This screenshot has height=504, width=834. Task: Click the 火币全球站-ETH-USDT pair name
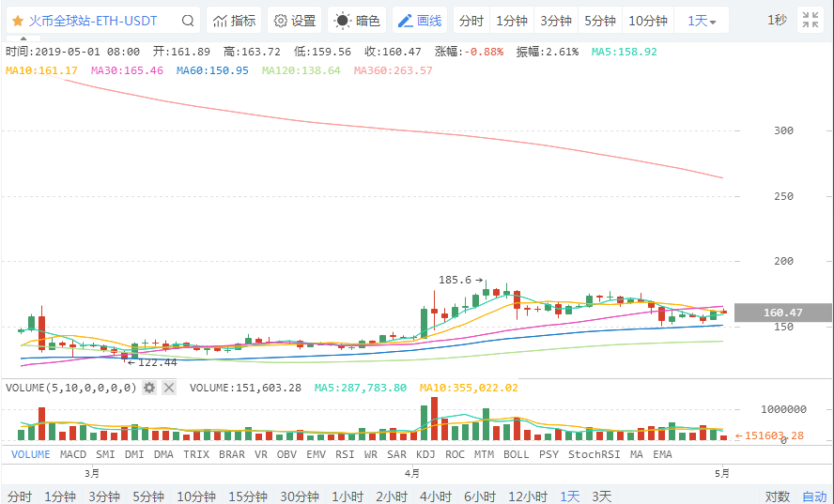click(x=93, y=21)
